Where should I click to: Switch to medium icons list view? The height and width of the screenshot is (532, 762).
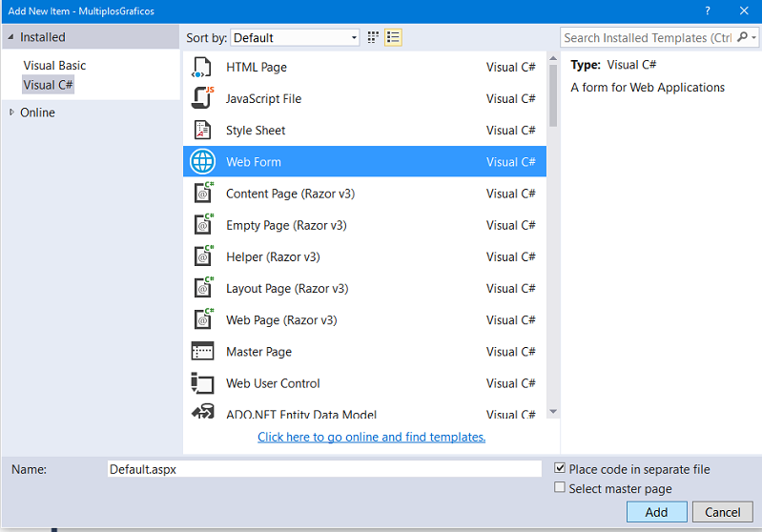(393, 37)
